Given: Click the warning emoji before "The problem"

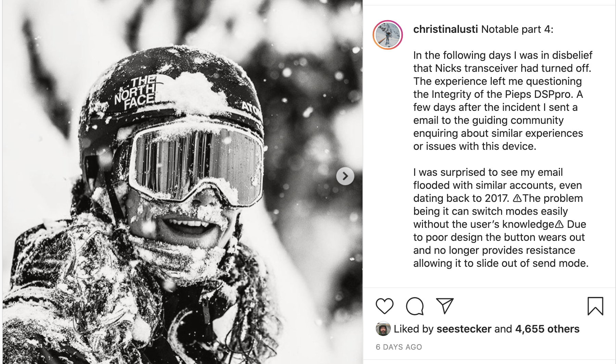Looking at the screenshot, I should tap(517, 198).
